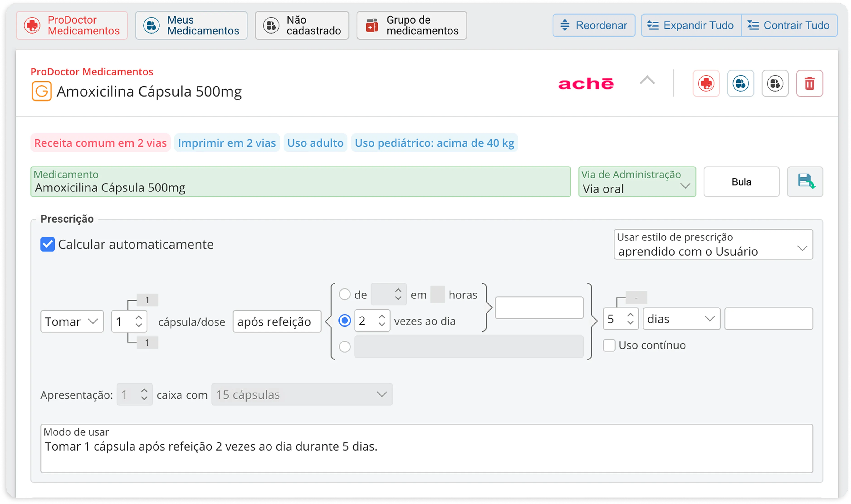Click the duration 5 stepper field
Image resolution: width=851 pixels, height=504 pixels.
(x=621, y=319)
